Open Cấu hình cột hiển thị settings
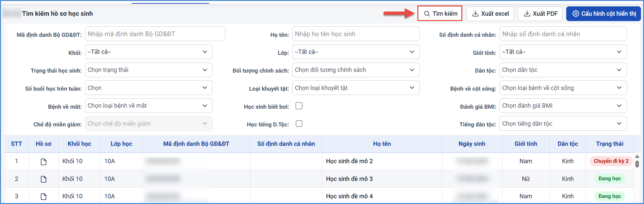644x204 pixels. [603, 14]
